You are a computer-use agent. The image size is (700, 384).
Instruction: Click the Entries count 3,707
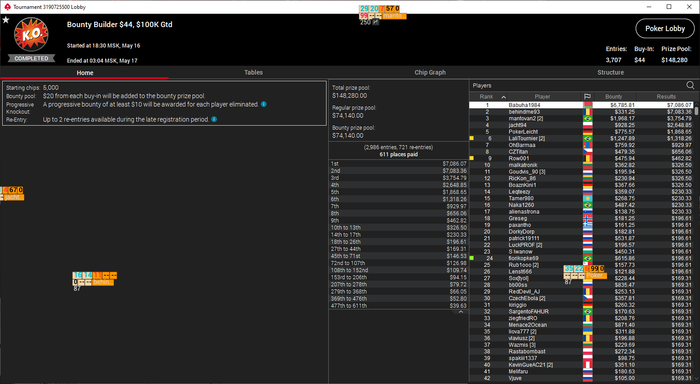point(613,60)
